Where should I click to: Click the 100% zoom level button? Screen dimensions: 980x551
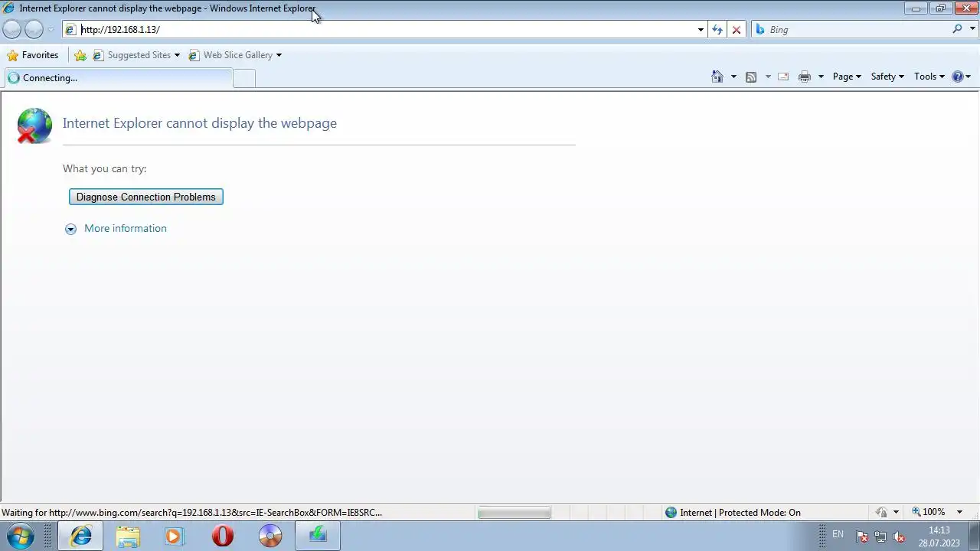click(x=928, y=512)
